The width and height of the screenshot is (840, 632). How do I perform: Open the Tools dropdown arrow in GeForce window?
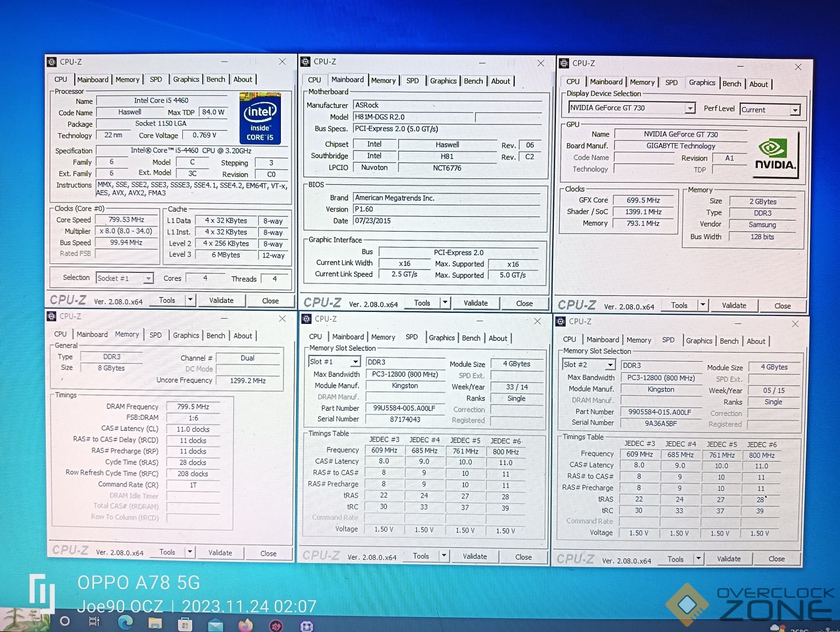point(702,305)
